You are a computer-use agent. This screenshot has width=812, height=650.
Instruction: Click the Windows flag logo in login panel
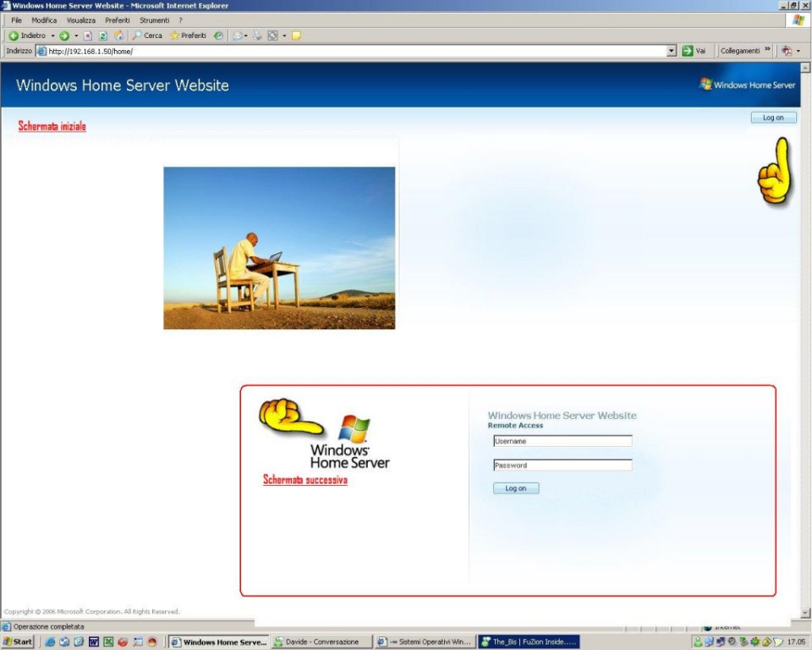[354, 429]
